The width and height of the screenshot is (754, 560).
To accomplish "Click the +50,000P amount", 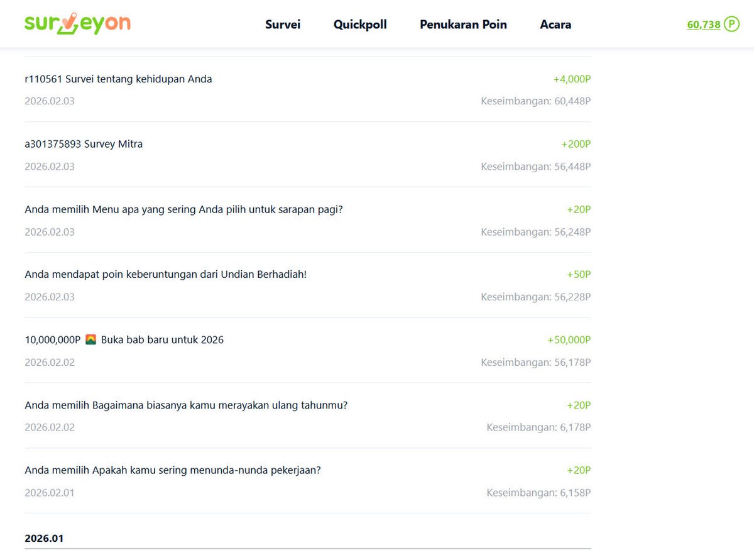I will coord(569,340).
